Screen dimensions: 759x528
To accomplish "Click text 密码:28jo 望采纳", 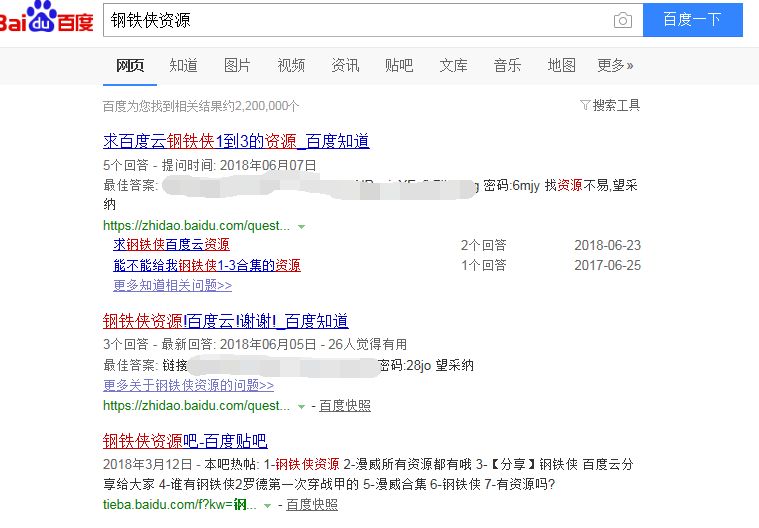I will [x=426, y=365].
